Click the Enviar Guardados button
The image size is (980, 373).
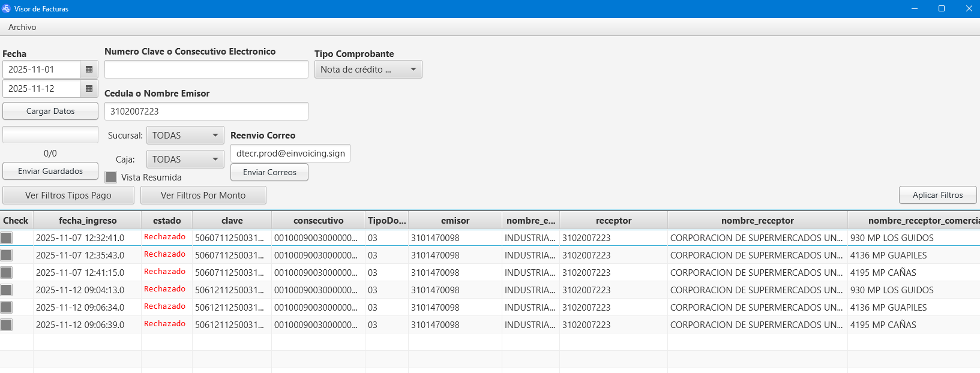pyautogui.click(x=50, y=172)
